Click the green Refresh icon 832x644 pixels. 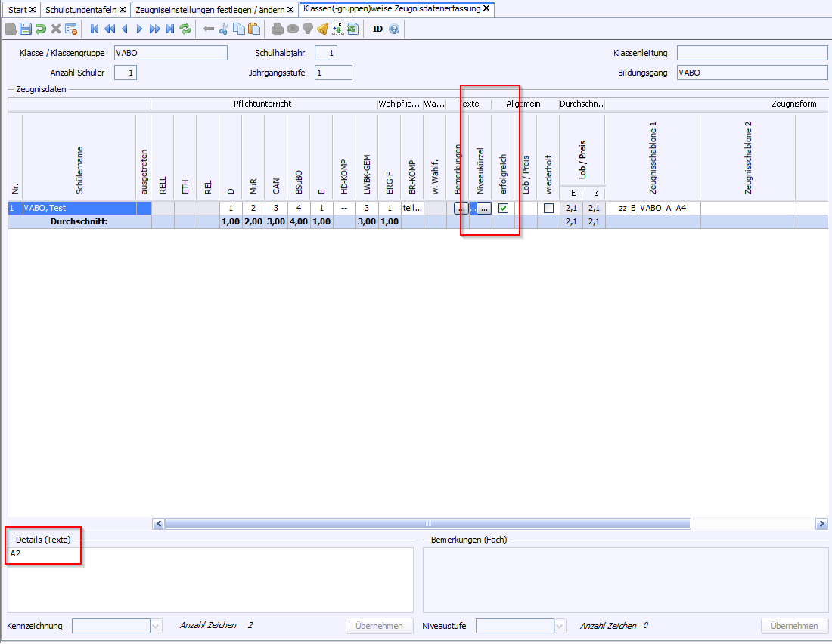[185, 29]
